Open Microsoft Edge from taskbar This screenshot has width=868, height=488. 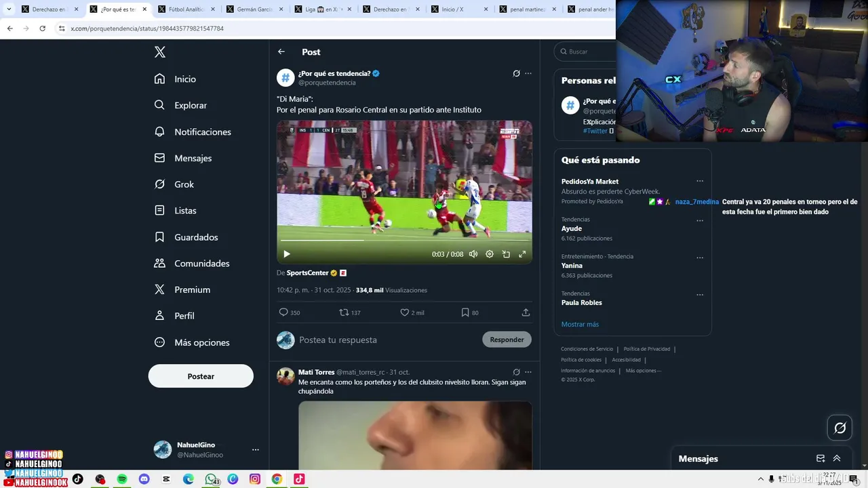tap(189, 479)
